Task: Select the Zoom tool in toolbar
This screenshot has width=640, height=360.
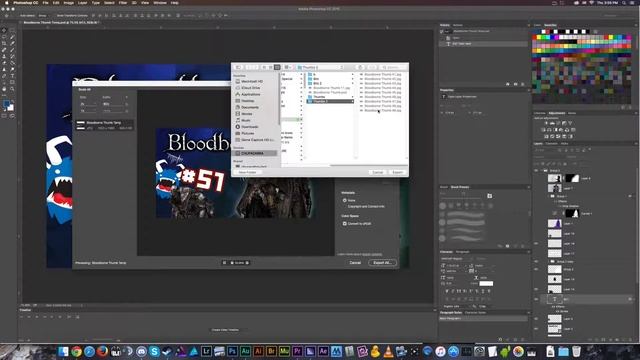Action: click(x=12, y=89)
